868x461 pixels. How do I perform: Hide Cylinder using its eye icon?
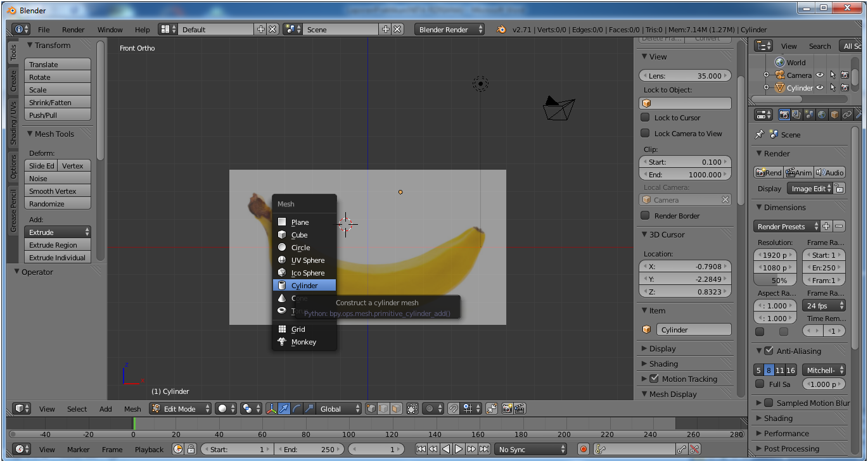[x=820, y=88]
